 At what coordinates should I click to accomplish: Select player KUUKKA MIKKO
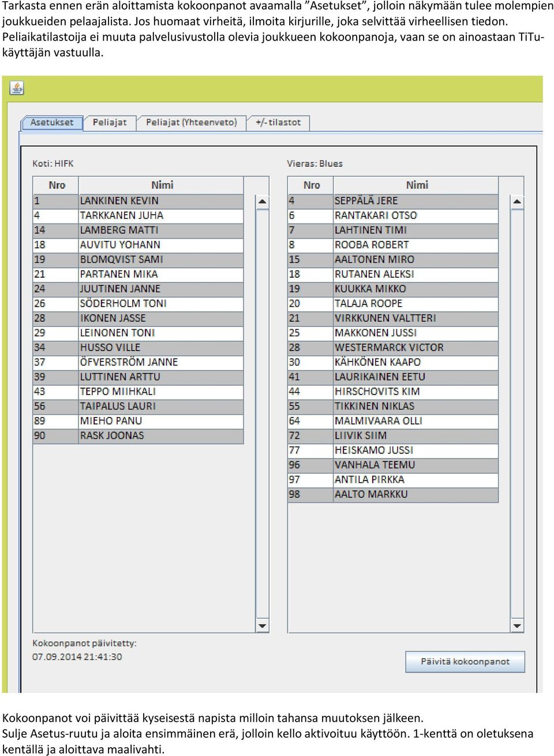pyautogui.click(x=393, y=289)
